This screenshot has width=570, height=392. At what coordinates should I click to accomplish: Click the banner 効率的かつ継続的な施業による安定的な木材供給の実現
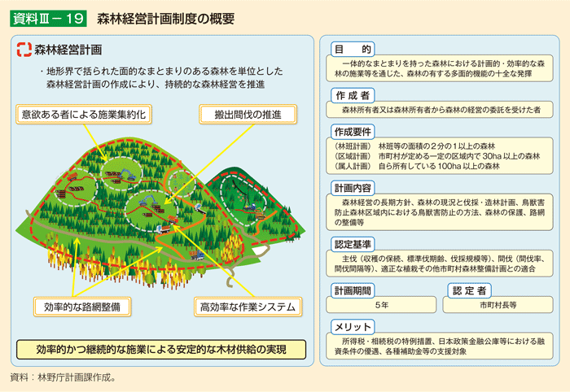[x=161, y=350]
